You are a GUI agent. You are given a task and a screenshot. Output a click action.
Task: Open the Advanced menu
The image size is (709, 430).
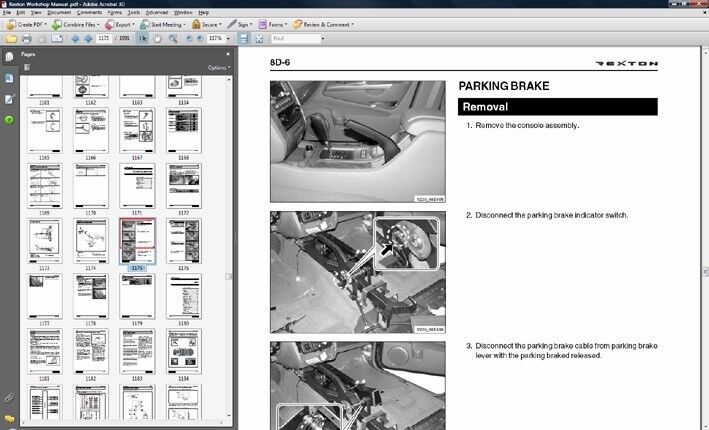[156, 12]
